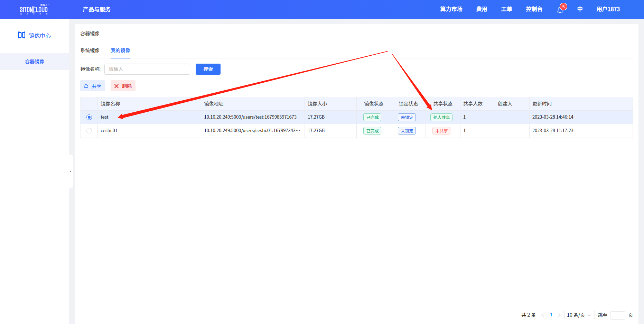Click the 删除 button

(123, 86)
